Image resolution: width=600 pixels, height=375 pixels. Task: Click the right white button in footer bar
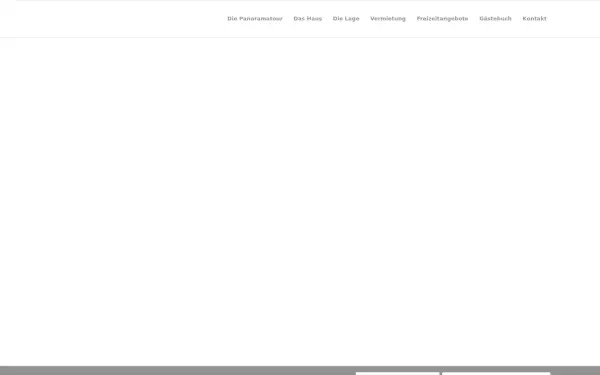tap(496, 373)
